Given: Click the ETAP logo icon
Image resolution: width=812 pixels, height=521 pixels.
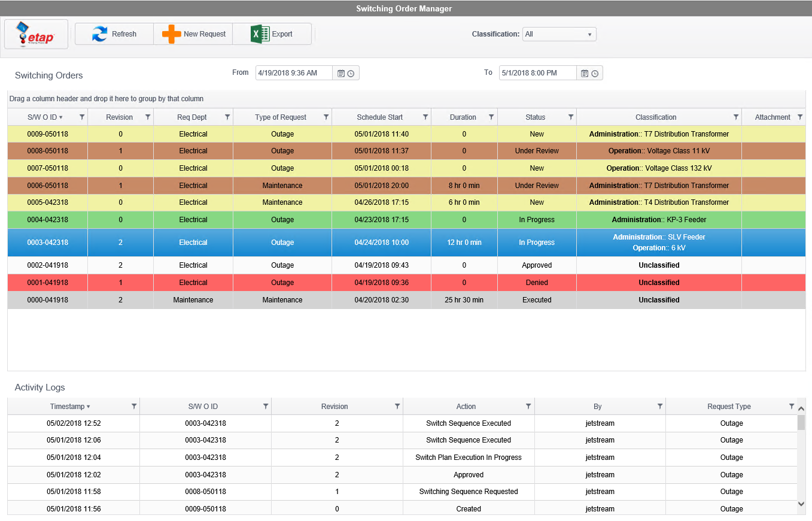Looking at the screenshot, I should (35, 34).
